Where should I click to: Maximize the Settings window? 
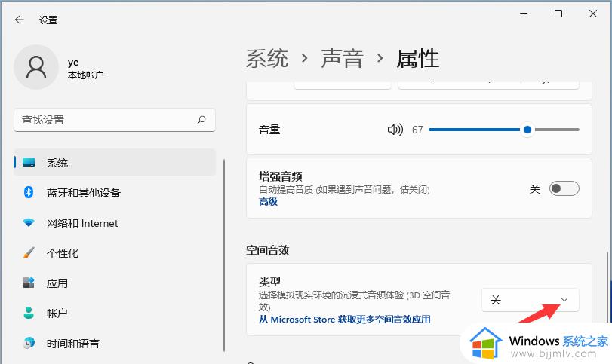pos(558,14)
